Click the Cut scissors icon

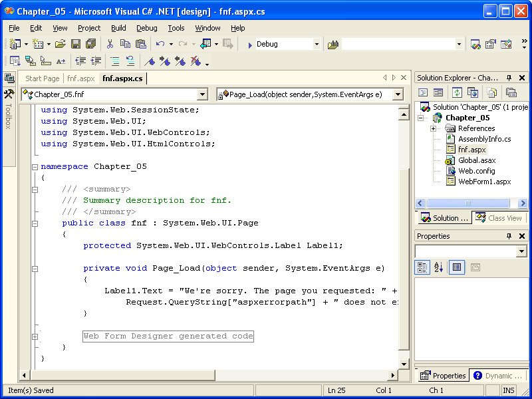pos(110,44)
